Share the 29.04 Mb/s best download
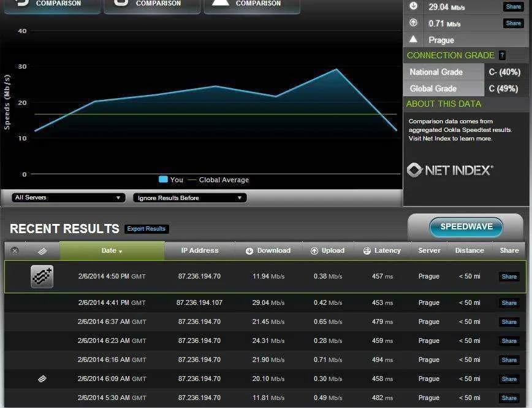The width and height of the screenshot is (532, 408). pyautogui.click(x=514, y=7)
